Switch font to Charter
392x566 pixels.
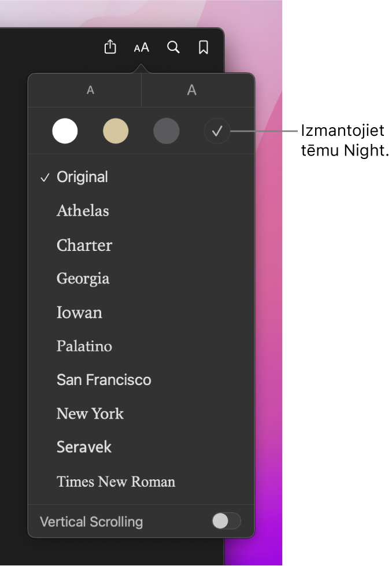click(x=84, y=245)
